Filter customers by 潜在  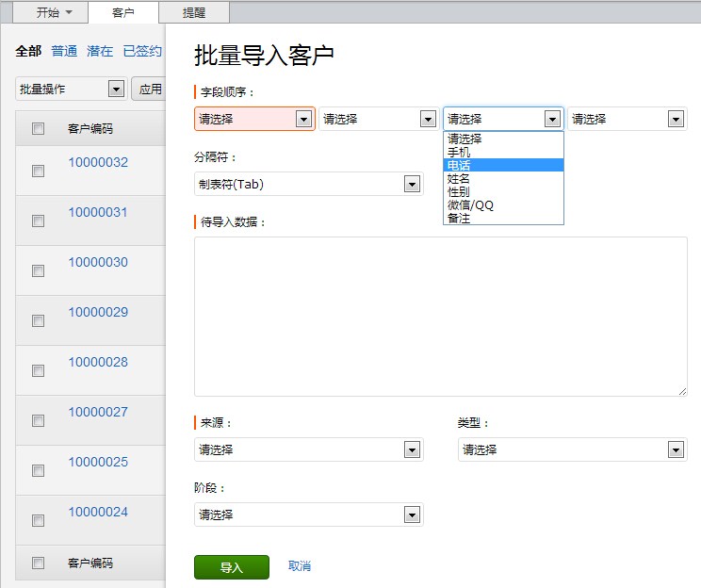[100, 51]
